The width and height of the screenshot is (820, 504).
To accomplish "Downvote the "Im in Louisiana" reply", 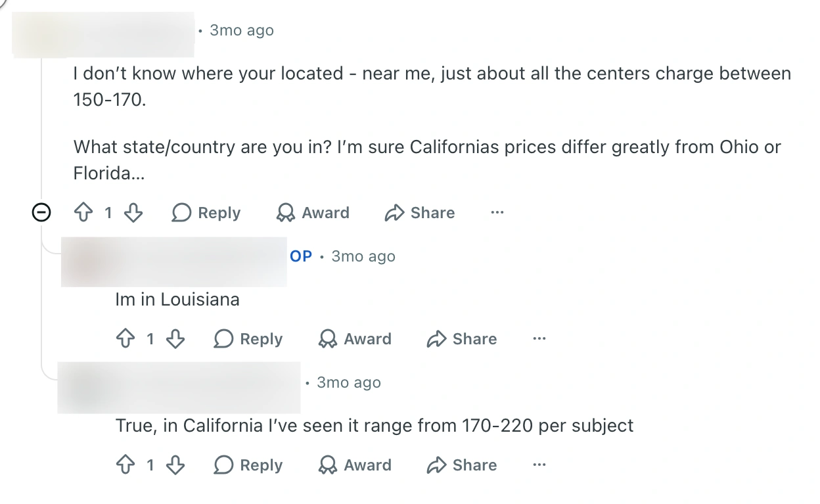I will click(x=175, y=338).
